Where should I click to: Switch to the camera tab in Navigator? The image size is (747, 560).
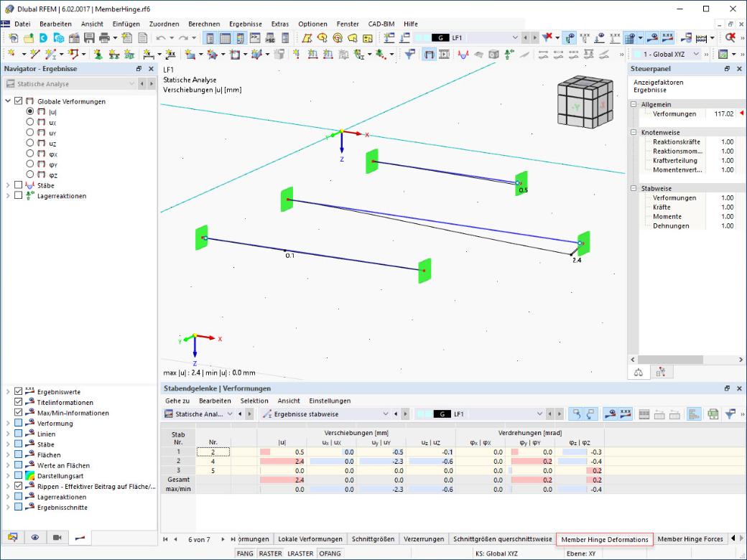click(x=57, y=538)
